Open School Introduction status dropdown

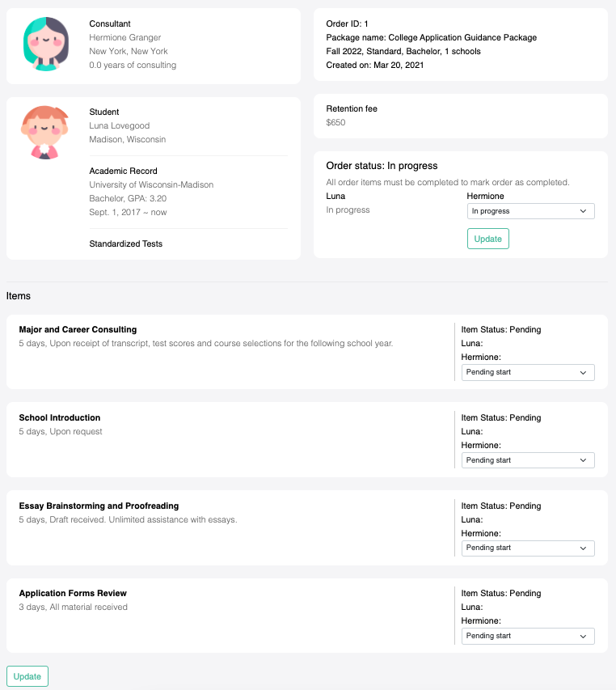(528, 460)
